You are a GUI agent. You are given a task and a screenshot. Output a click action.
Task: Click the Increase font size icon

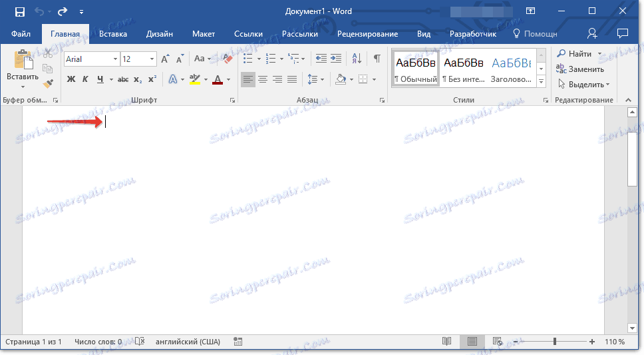coord(165,59)
